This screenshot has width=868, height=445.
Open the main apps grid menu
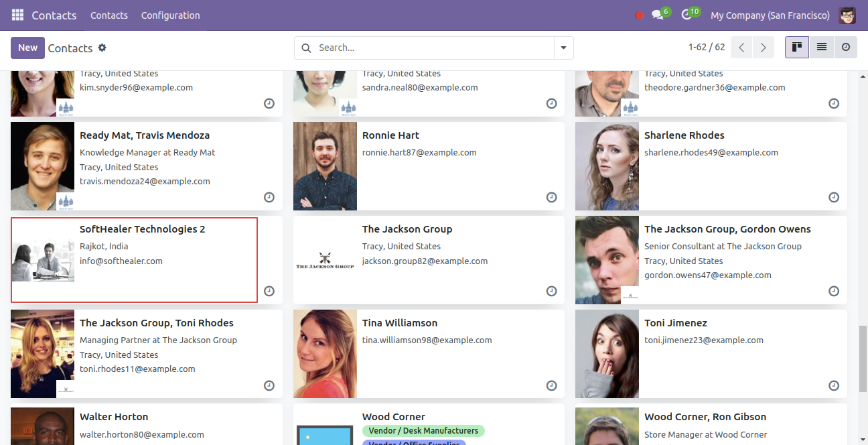coord(17,15)
